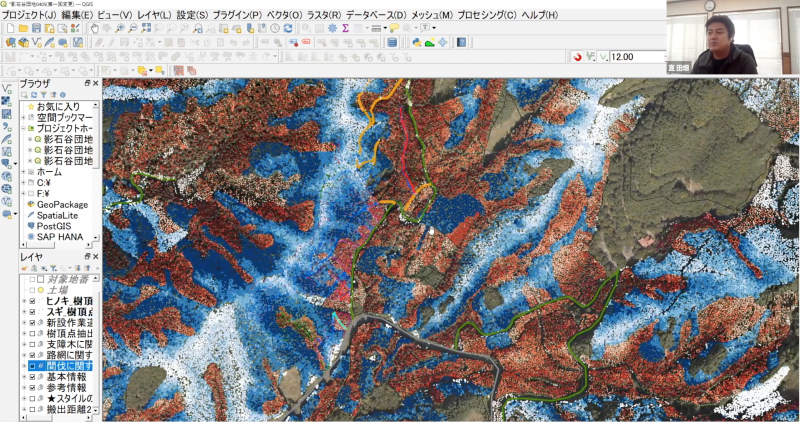The height and width of the screenshot is (422, 800).
Task: Expand the 樹頂点抽出 group
Action: (23, 333)
